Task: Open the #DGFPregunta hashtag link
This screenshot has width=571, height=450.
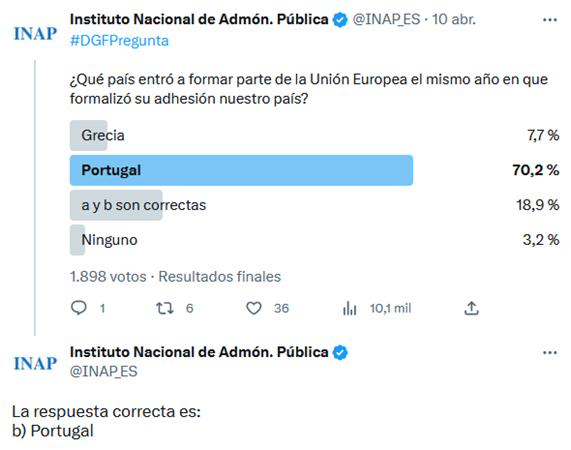Action: (119, 41)
